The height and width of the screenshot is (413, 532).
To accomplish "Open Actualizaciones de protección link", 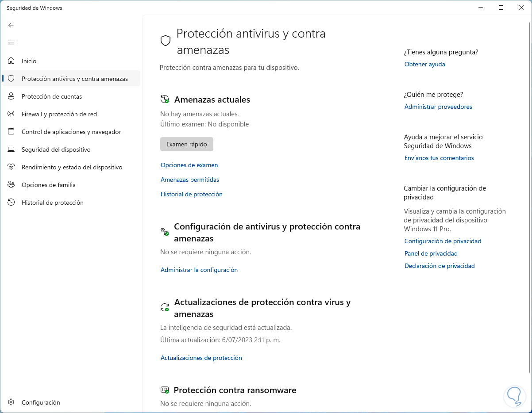I will pyautogui.click(x=201, y=358).
